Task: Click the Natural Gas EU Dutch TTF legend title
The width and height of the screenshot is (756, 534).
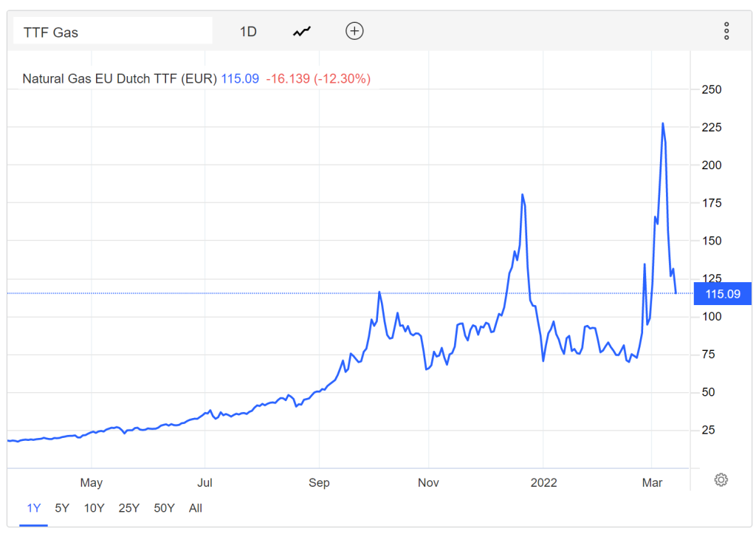Action: pos(120,78)
